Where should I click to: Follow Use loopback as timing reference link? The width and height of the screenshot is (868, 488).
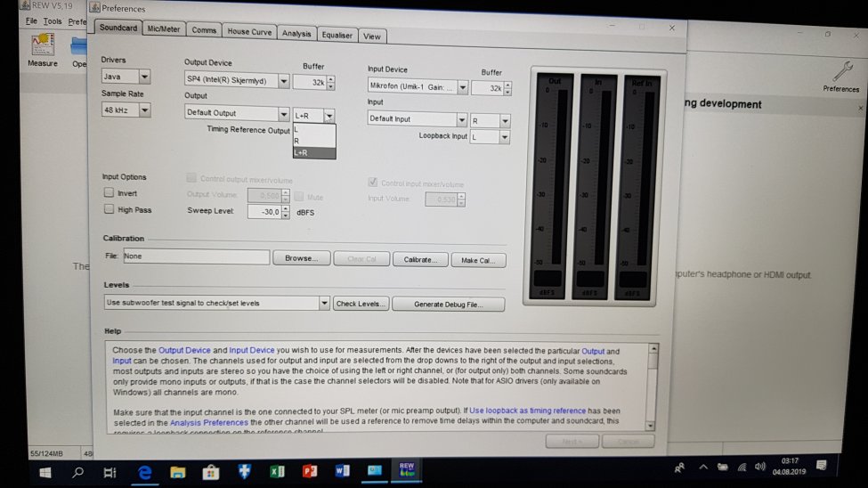click(x=528, y=411)
